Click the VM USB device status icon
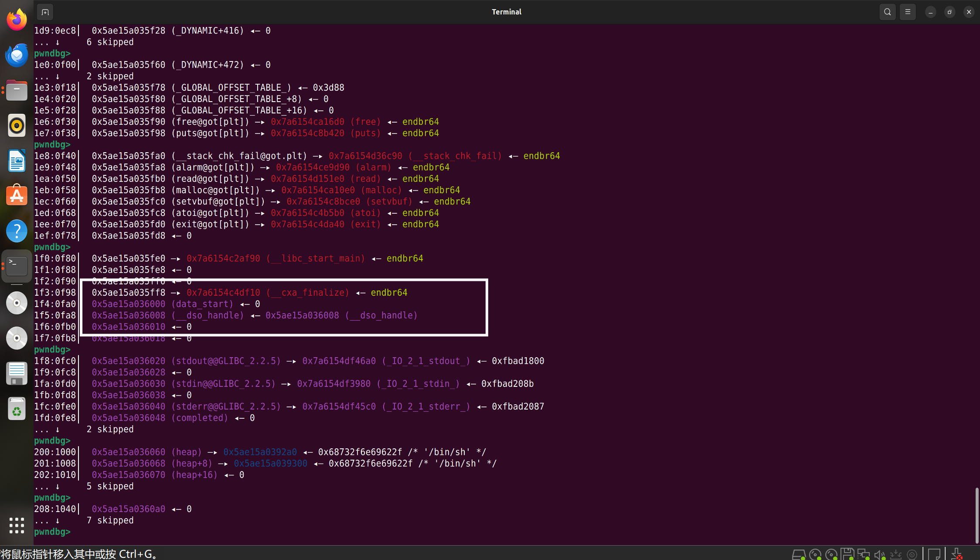This screenshot has width=980, height=560. (895, 554)
